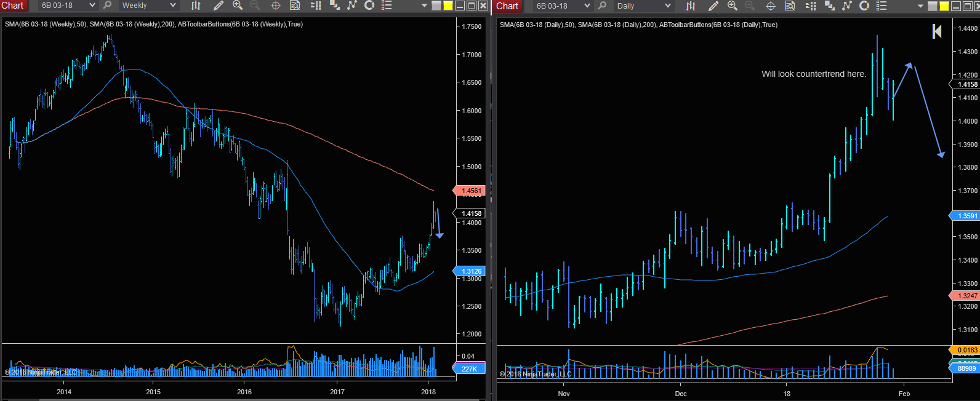This screenshot has height=401, width=980.
Task: Select the 1.3247 SMA price marker
Action: click(x=965, y=296)
